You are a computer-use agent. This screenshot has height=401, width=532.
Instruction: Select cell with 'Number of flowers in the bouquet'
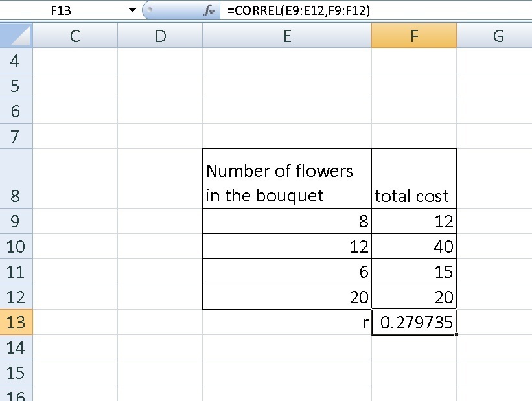click(287, 179)
